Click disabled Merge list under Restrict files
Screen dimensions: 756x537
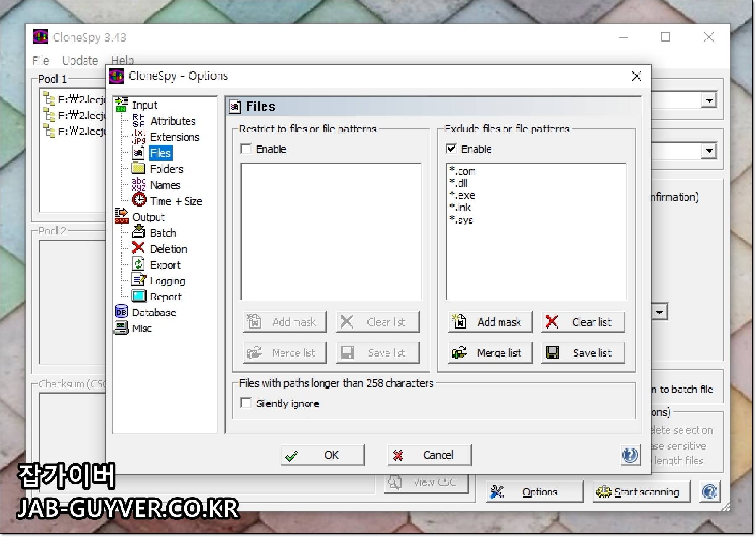(x=285, y=353)
